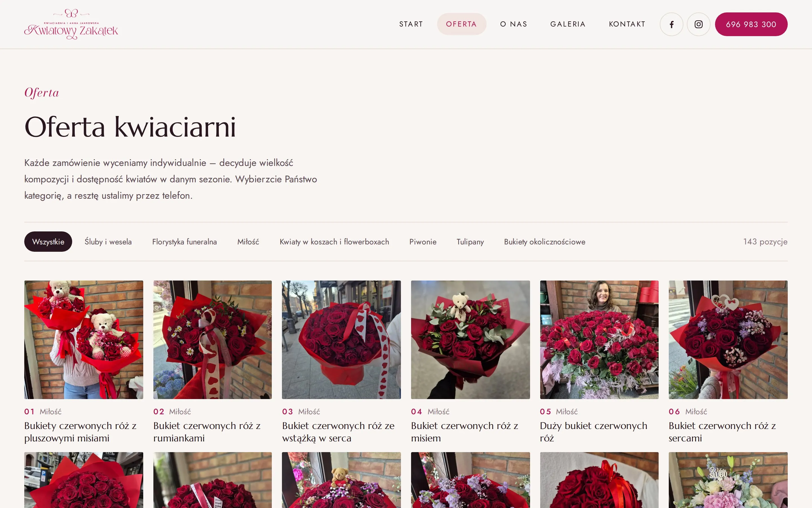
Task: Click title Duży bukiet czerwonych róż
Action: 593,432
